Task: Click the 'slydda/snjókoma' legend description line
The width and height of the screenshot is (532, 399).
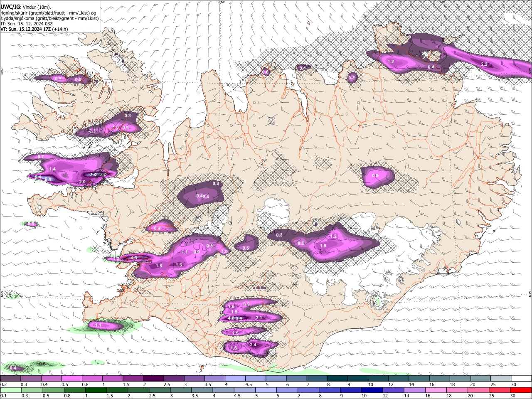Action: tap(49, 18)
